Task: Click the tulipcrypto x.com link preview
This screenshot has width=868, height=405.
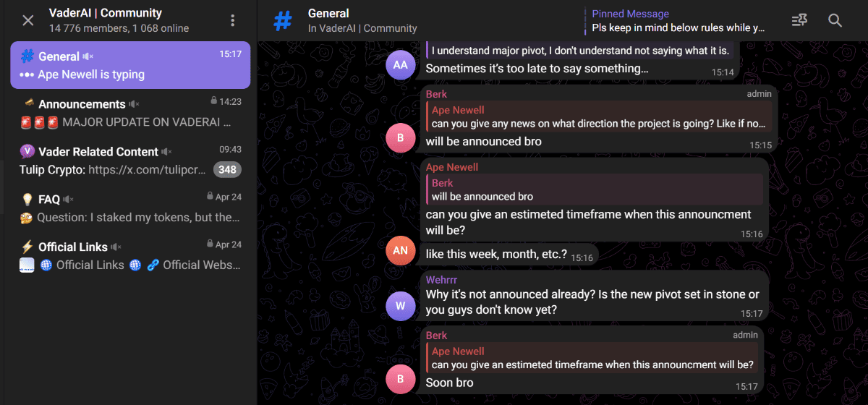Action: point(148,170)
